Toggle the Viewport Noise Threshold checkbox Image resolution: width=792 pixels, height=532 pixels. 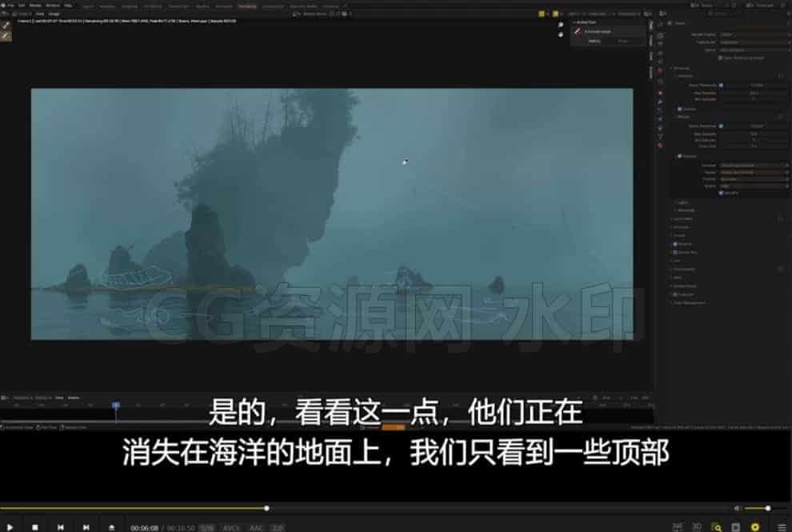[x=721, y=85]
